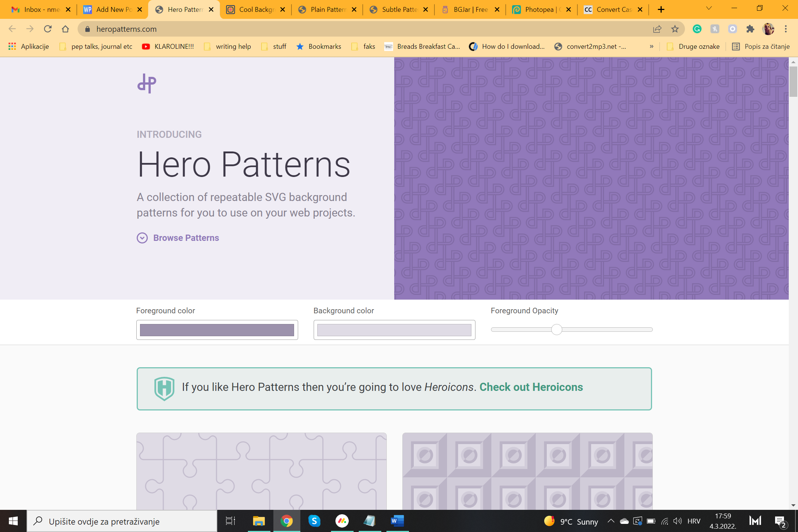Expand the hidden bookmarks chevron
The image size is (798, 532).
pyautogui.click(x=651, y=47)
